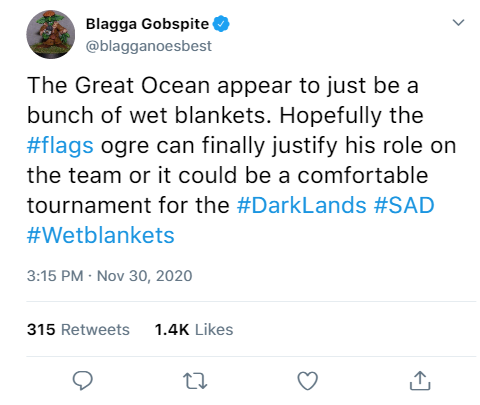View the 1.4K Likes list
The width and height of the screenshot is (480, 405).
[194, 330]
